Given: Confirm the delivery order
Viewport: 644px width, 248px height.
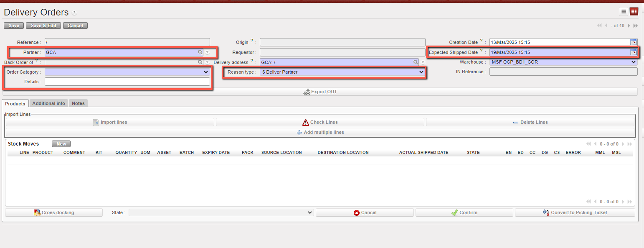Looking at the screenshot, I should 464,212.
